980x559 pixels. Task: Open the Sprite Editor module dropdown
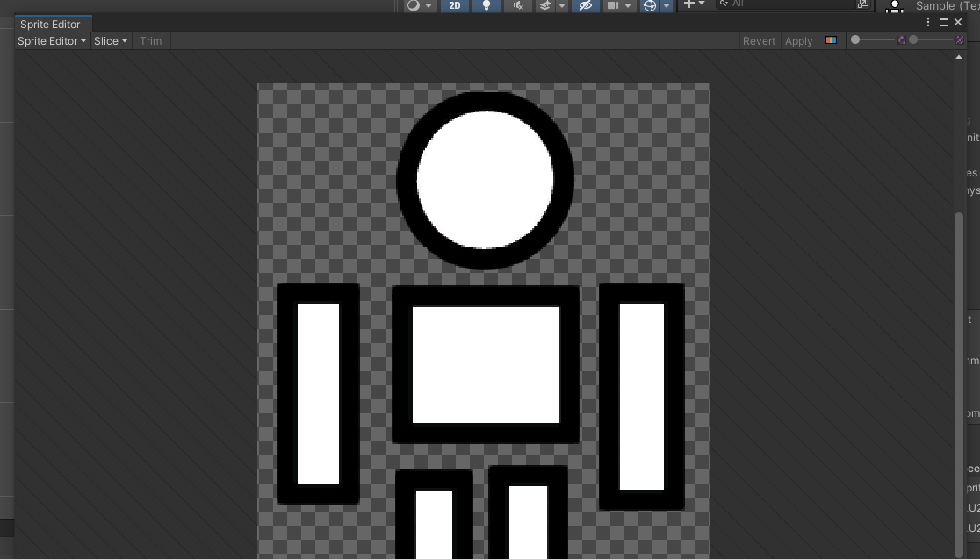[52, 41]
